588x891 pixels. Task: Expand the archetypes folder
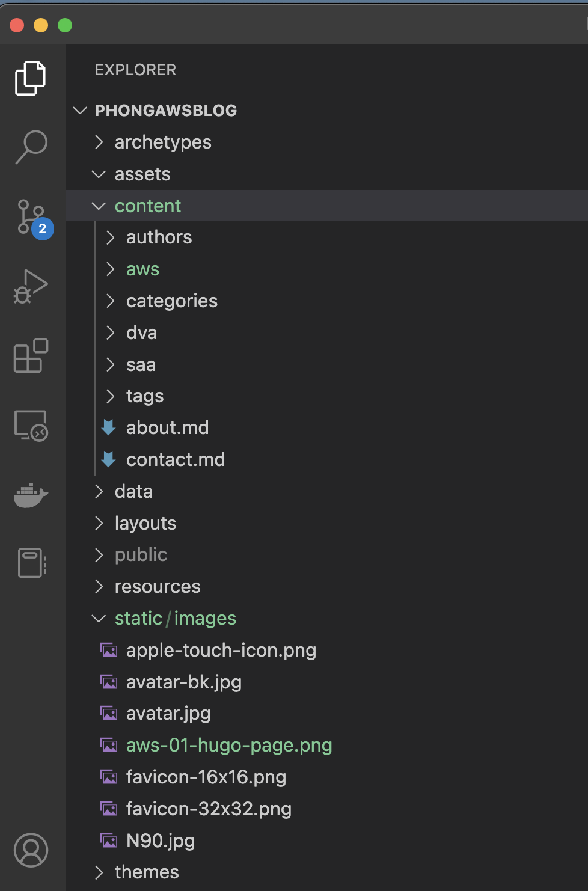162,142
